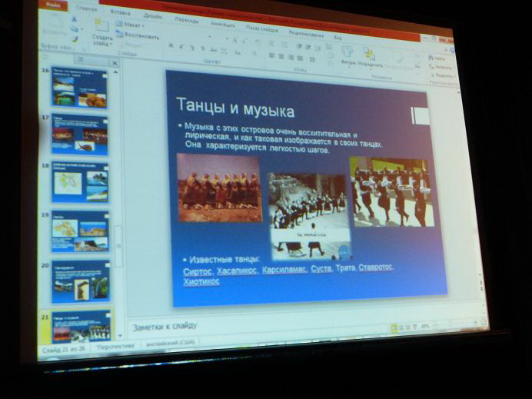The height and width of the screenshot is (399, 532).
Task: Click the character spacing icon
Action: click(224, 51)
